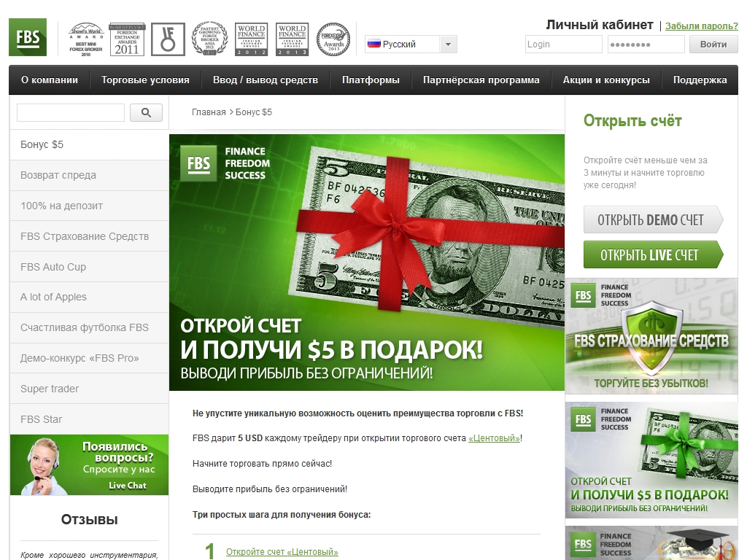The width and height of the screenshot is (747, 560).
Task: Click the Открыть DEMO счет button
Action: [652, 219]
